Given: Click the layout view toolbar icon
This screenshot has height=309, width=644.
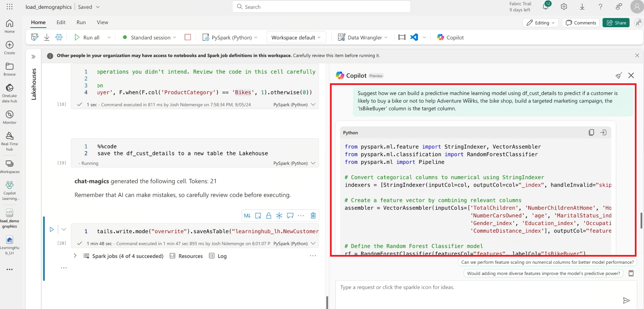Looking at the screenshot, I should pyautogui.click(x=402, y=37).
